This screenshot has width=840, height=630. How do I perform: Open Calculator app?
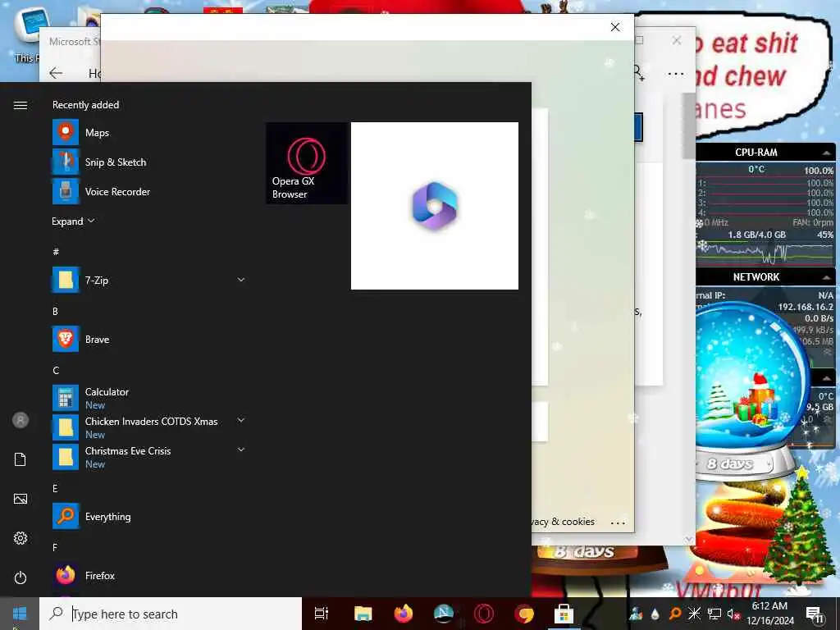[x=148, y=398]
